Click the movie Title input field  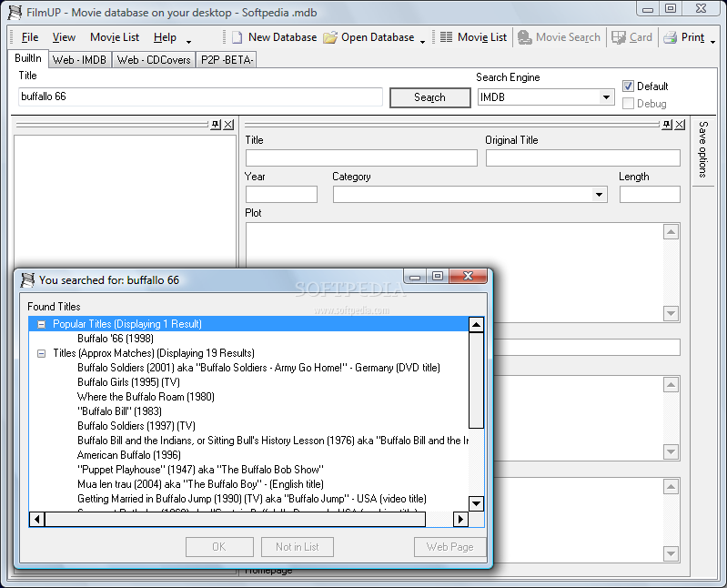[x=361, y=157]
